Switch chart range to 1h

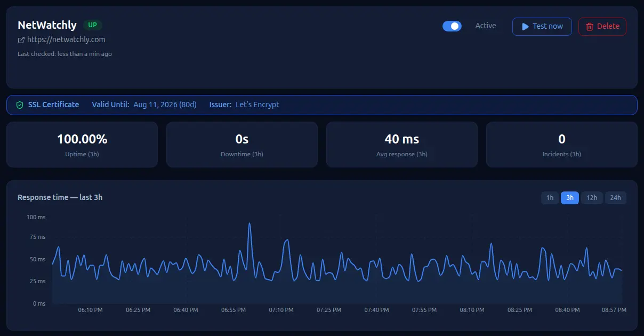pos(550,198)
